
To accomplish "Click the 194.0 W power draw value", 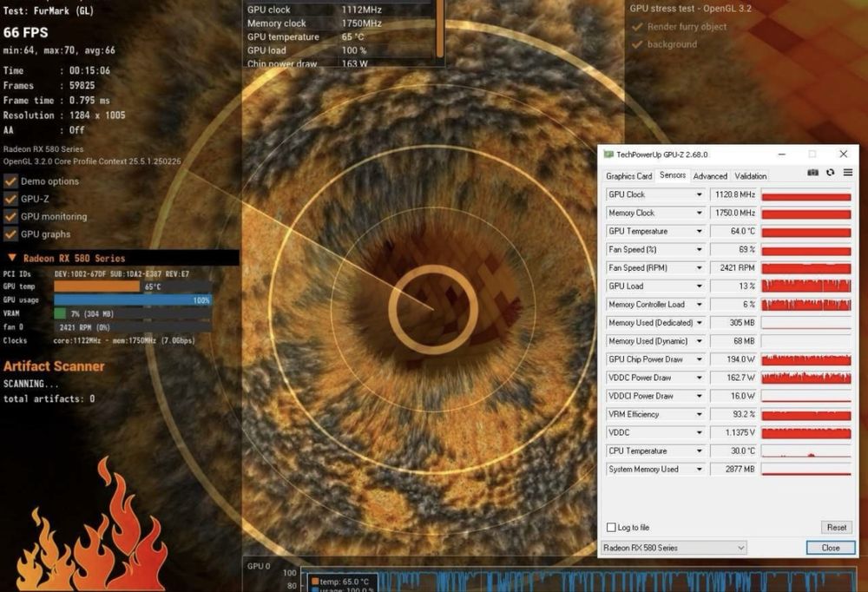I will (734, 359).
